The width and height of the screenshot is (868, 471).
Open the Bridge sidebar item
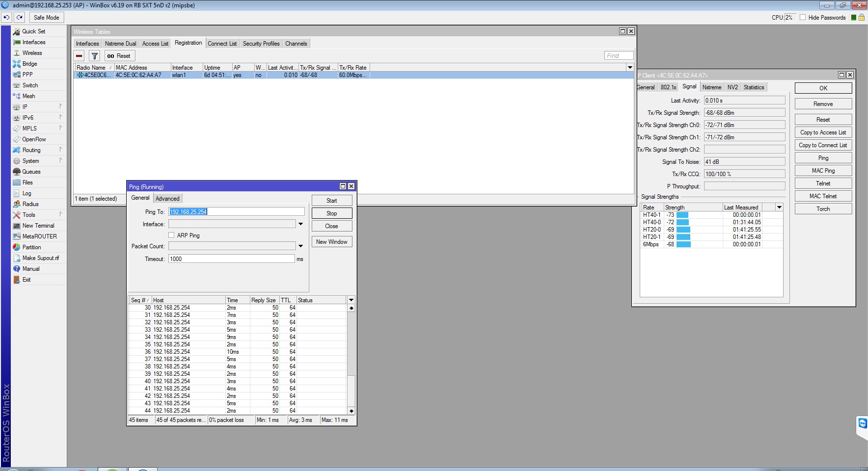(x=29, y=64)
